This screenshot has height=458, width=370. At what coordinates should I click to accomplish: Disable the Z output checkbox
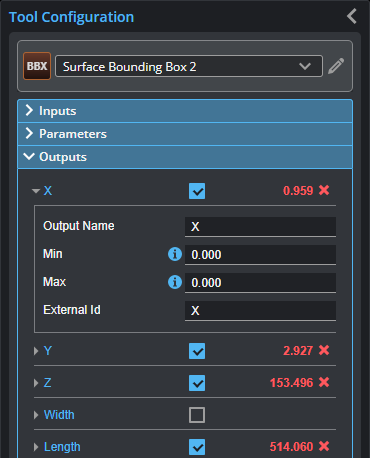(197, 383)
